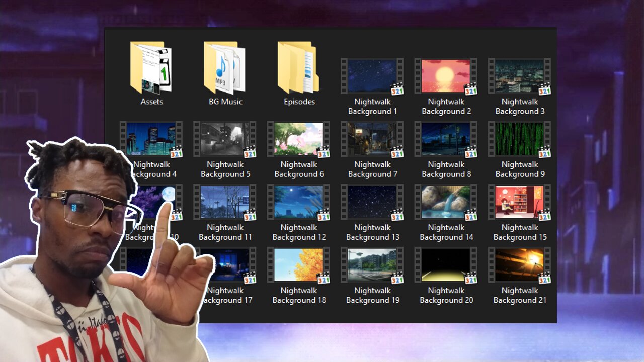The width and height of the screenshot is (644, 362).
Task: Click 'Nightwalk Background 20' file name
Action: pos(446,295)
